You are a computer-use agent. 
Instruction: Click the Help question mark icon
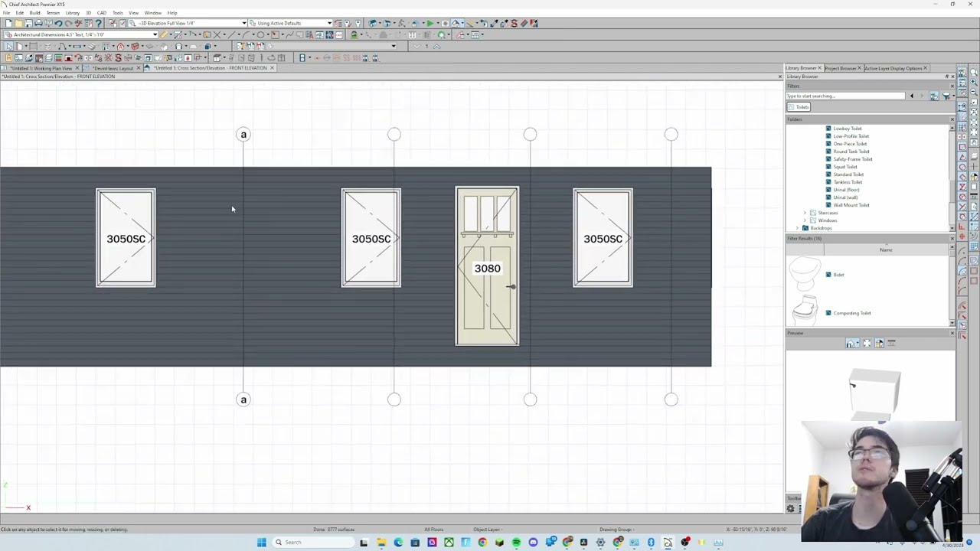tap(98, 23)
